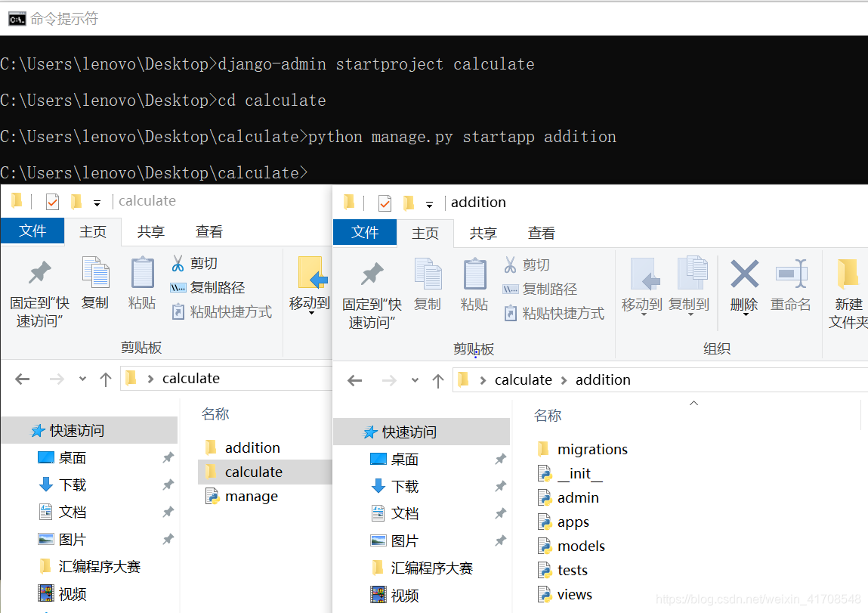Open File (文件) tab in addition window
The height and width of the screenshot is (613, 868).
coord(365,233)
